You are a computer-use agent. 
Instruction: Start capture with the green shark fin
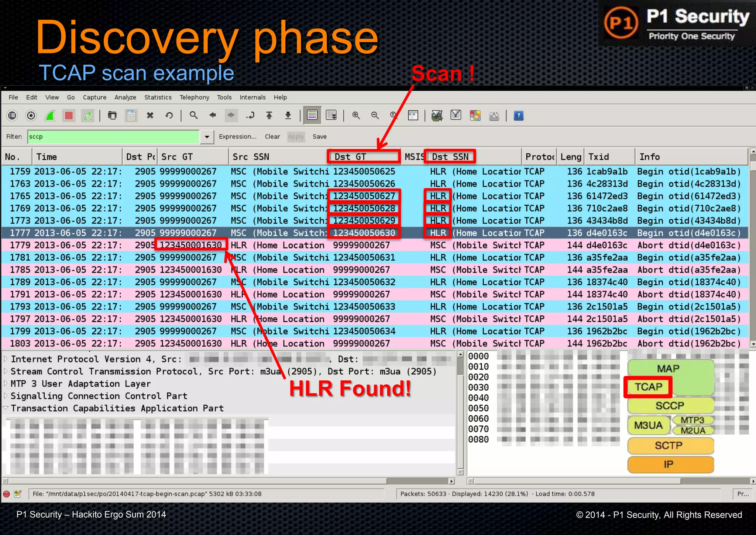(50, 116)
